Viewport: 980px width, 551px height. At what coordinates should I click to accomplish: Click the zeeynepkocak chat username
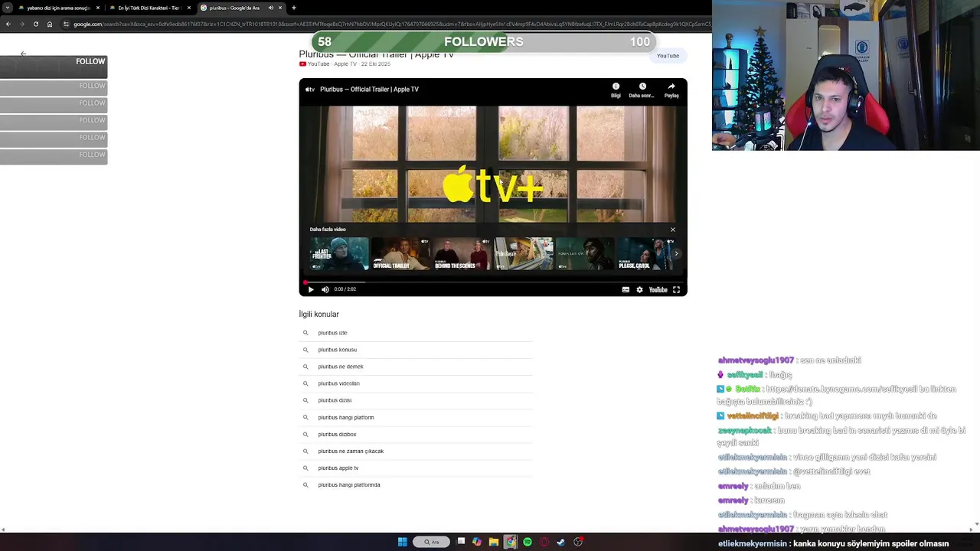[x=744, y=431]
